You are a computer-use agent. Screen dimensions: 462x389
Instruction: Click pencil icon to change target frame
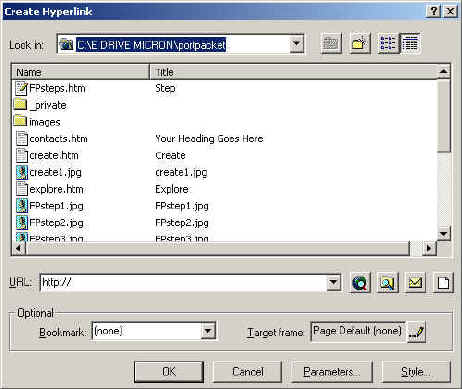(x=416, y=332)
